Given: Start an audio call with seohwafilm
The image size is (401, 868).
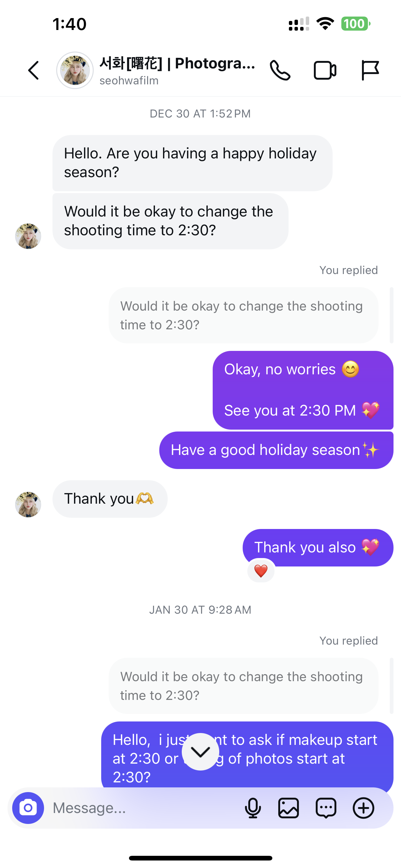Looking at the screenshot, I should pos(280,70).
